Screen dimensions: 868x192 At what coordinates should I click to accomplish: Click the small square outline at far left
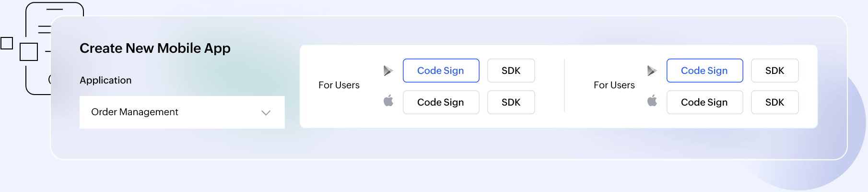[7, 43]
